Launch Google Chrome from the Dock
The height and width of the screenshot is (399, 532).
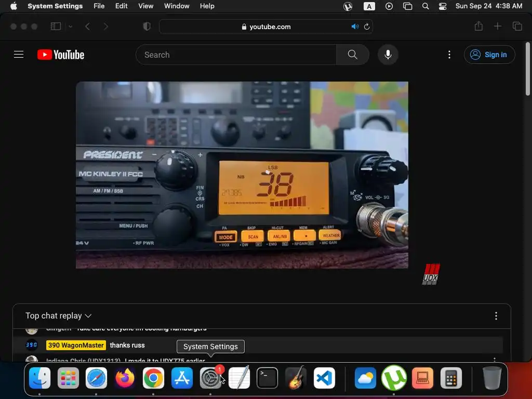[153, 378]
